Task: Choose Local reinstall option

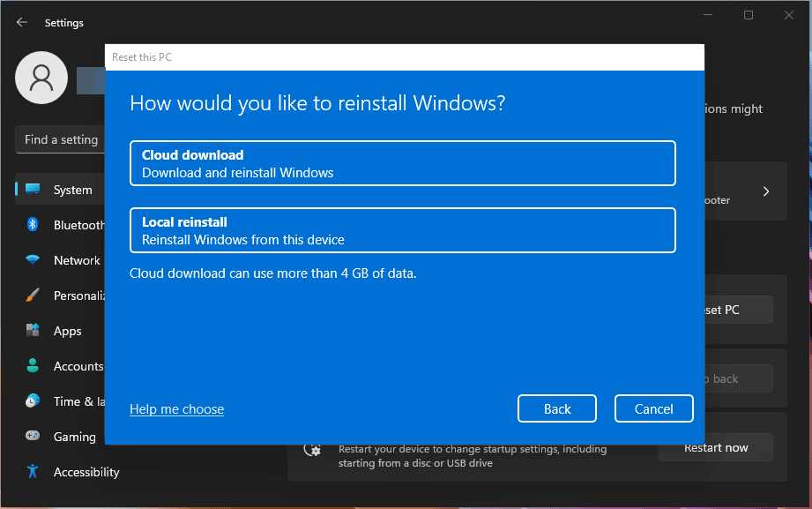Action: coord(402,230)
